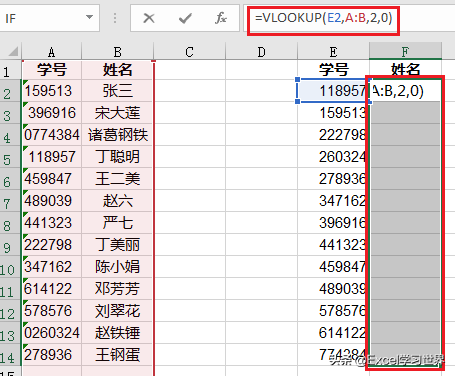
Task: Click cell A10 containing 347162
Action: (52, 267)
